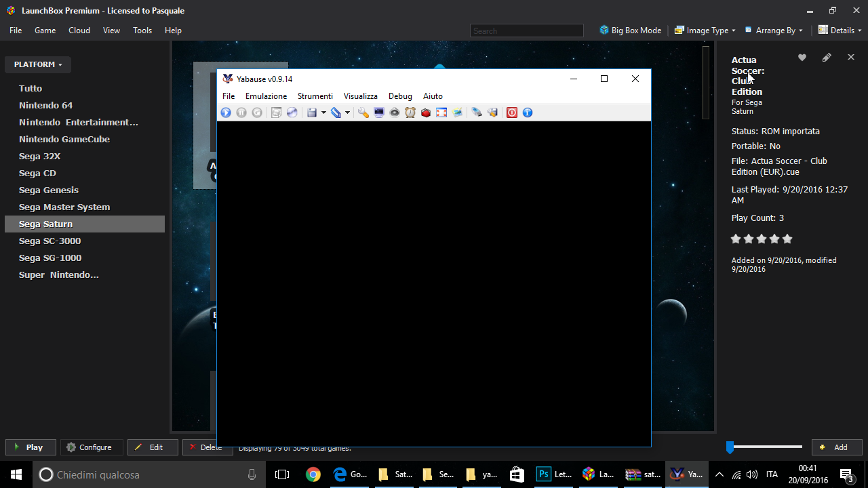Click the LaunchBox Search field

527,30
